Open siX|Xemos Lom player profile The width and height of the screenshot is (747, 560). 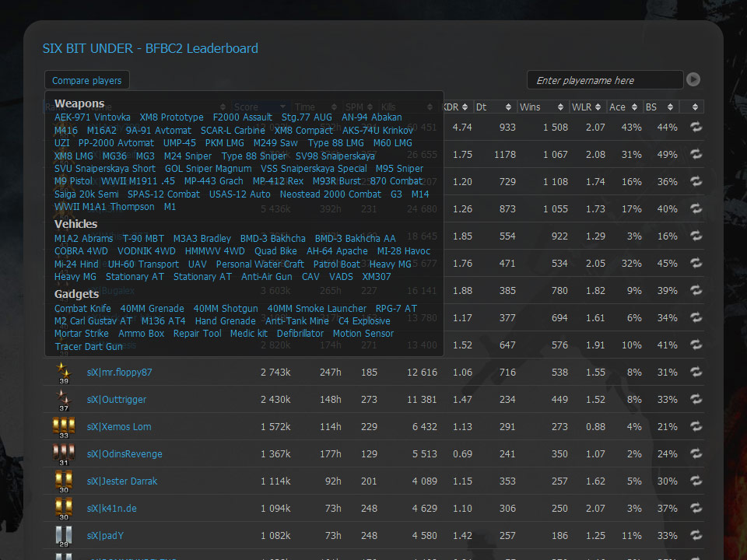coord(119,427)
